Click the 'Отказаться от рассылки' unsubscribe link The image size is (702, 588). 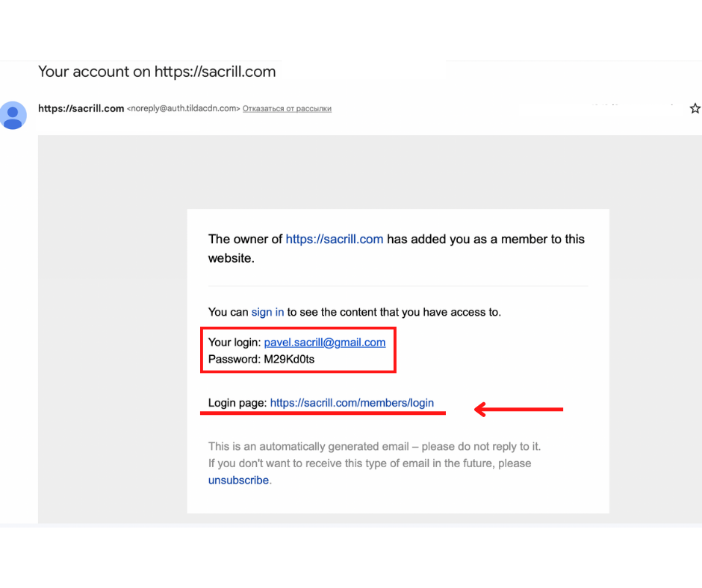click(x=287, y=109)
